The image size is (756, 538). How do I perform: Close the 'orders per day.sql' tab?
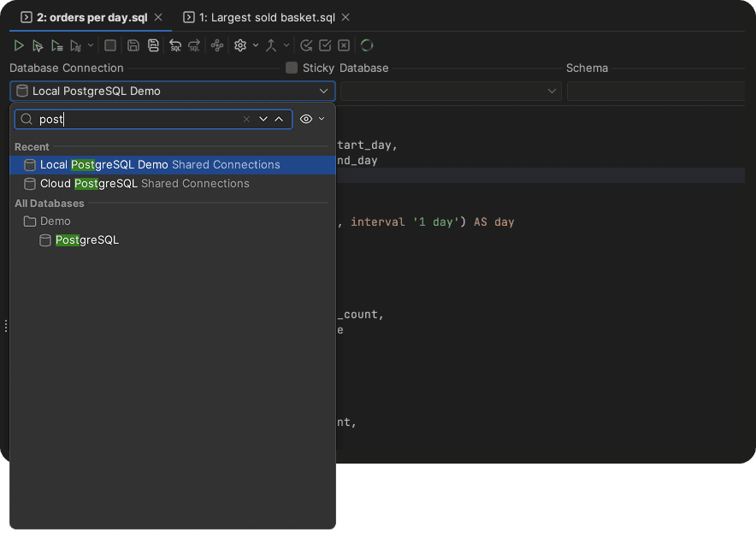coord(158,17)
